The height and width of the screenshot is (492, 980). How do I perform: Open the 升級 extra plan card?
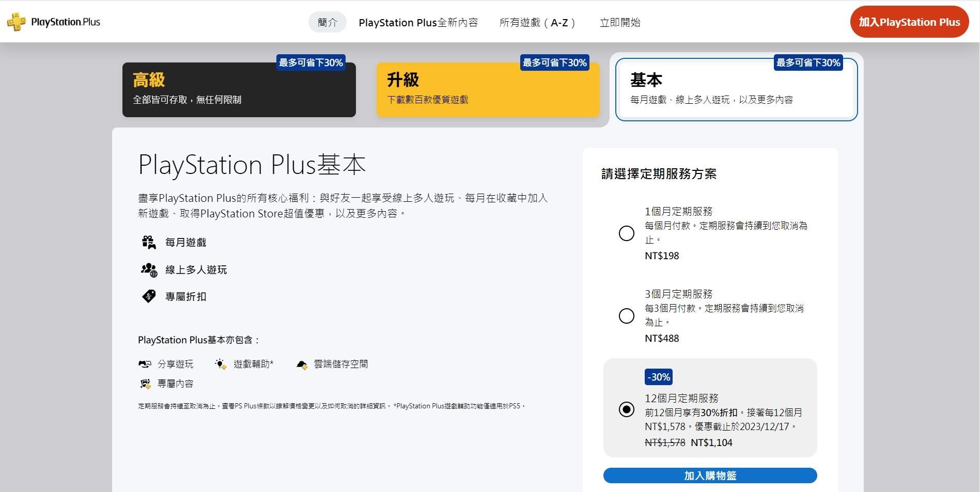click(488, 90)
